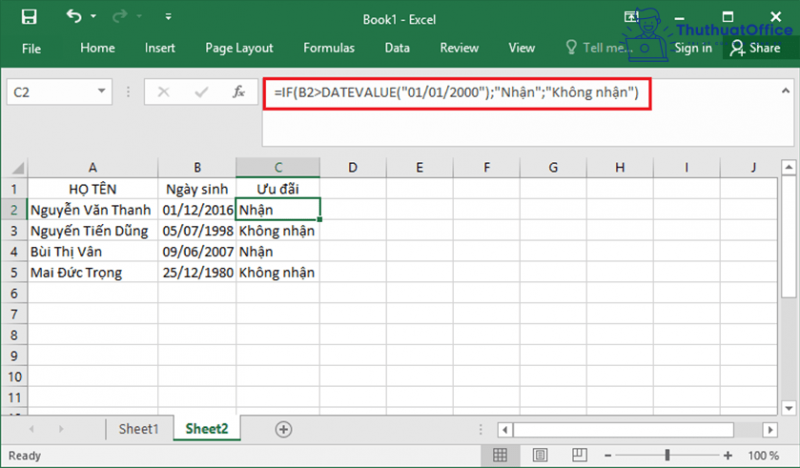Viewport: 800px width, 468px height.
Task: Expand the Name Box dropdown arrow
Action: pyautogui.click(x=102, y=91)
